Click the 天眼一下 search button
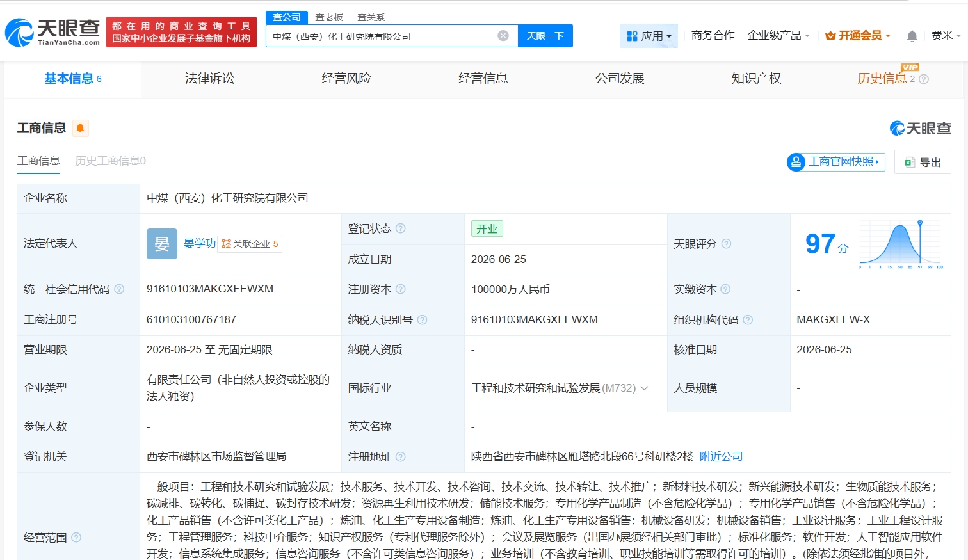The width and height of the screenshot is (968, 560). (545, 36)
